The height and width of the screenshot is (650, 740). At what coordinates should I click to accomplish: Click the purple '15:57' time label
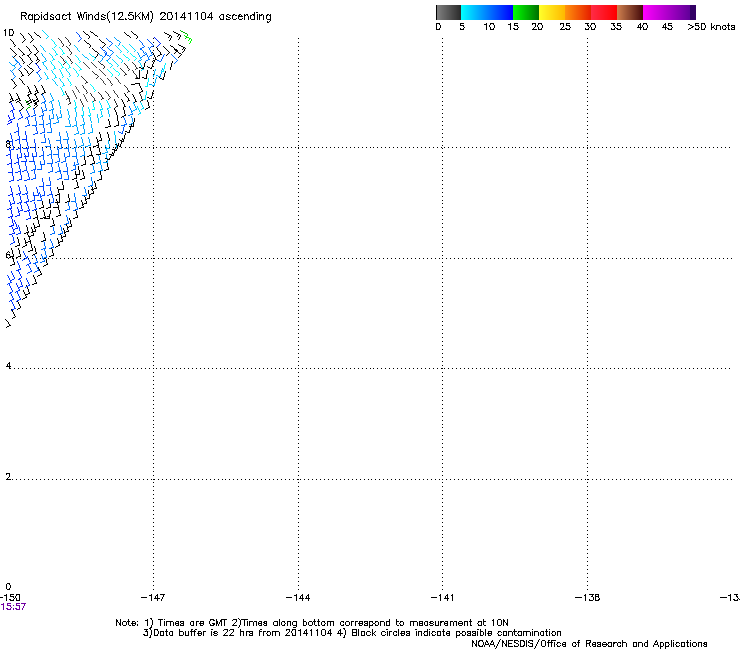tap(13, 607)
